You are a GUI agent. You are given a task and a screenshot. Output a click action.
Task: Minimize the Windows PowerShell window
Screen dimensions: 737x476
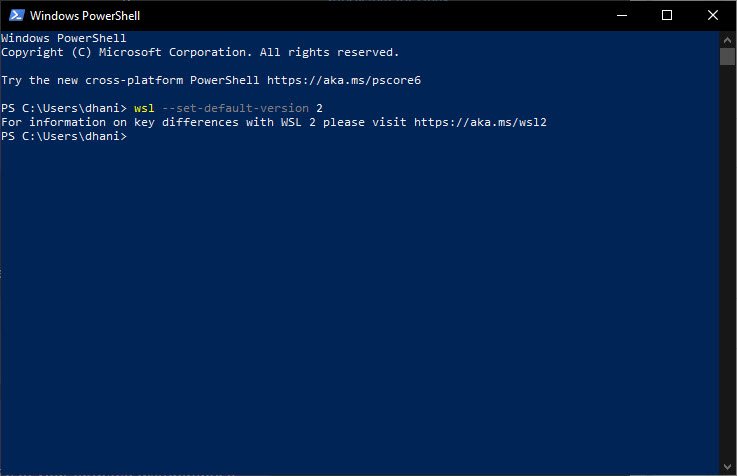tap(622, 15)
